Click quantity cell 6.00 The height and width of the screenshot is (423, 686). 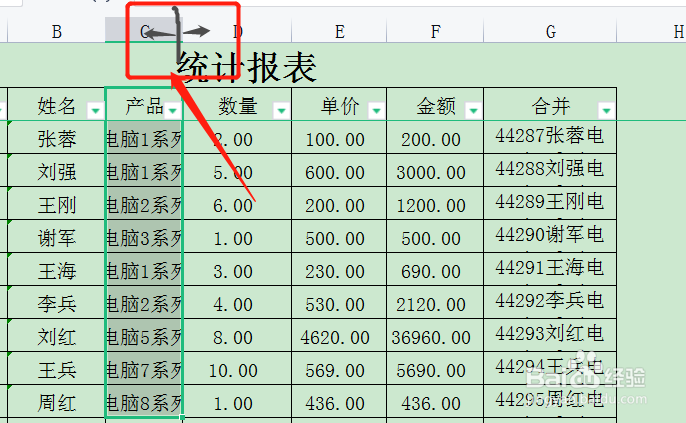pyautogui.click(x=237, y=203)
